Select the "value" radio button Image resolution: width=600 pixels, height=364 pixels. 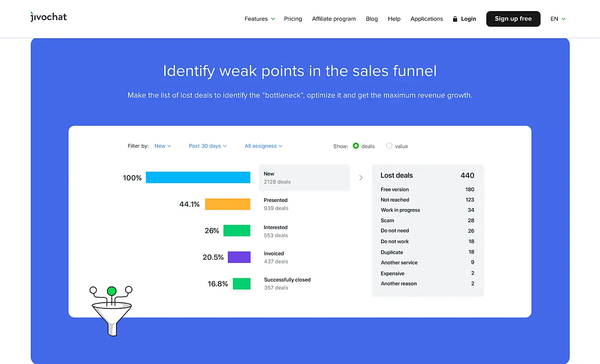tap(389, 146)
